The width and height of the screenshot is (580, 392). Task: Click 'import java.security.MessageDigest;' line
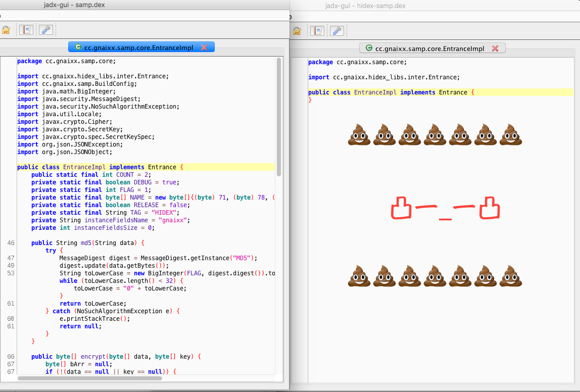click(79, 99)
